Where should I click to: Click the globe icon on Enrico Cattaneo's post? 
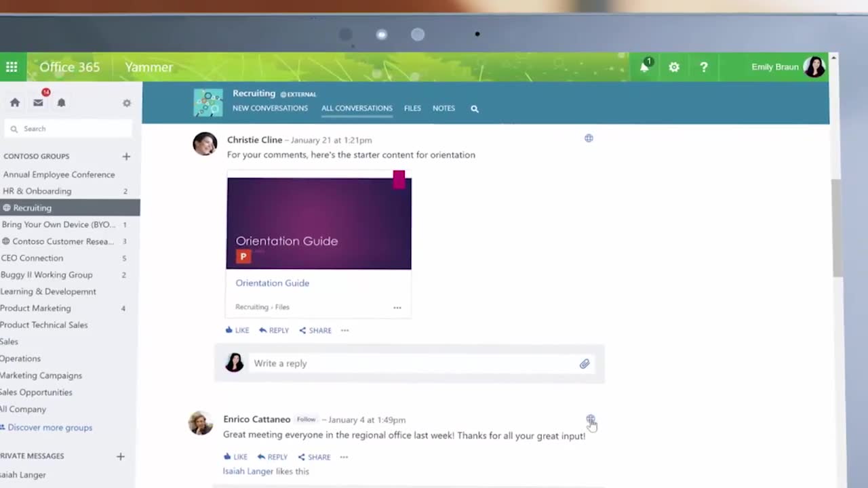click(591, 420)
